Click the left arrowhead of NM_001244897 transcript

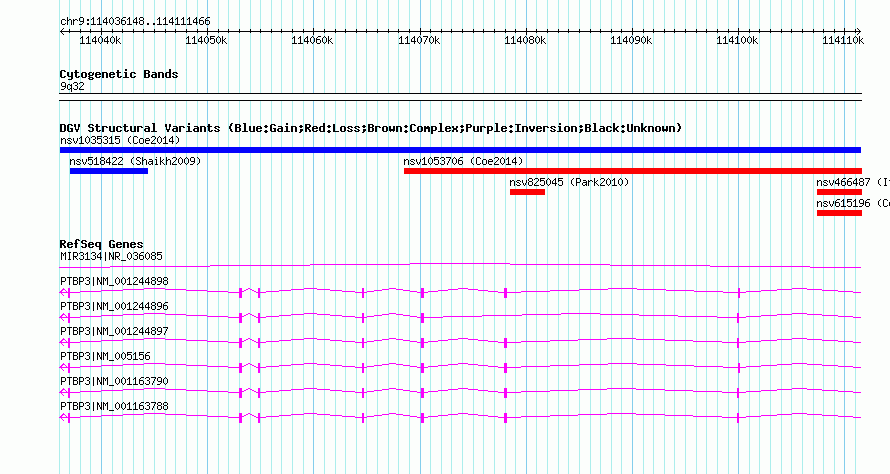point(65,342)
